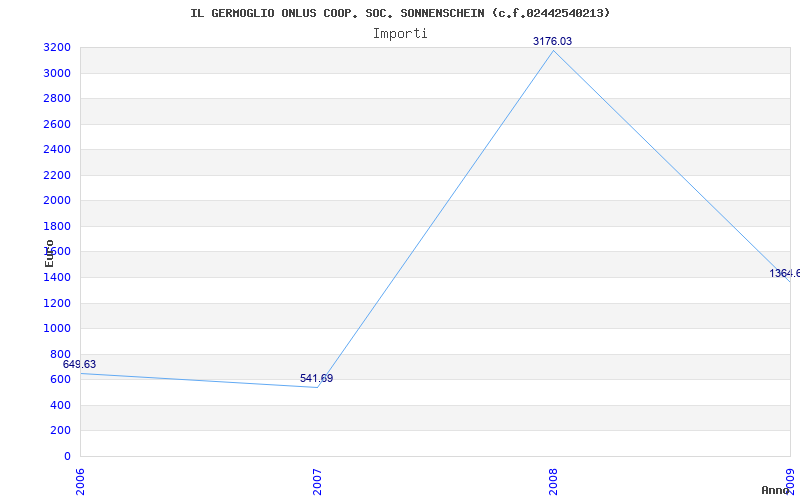Image resolution: width=800 pixels, height=500 pixels.
Task: Click the 2400 y-axis tick label
Action: point(57,149)
